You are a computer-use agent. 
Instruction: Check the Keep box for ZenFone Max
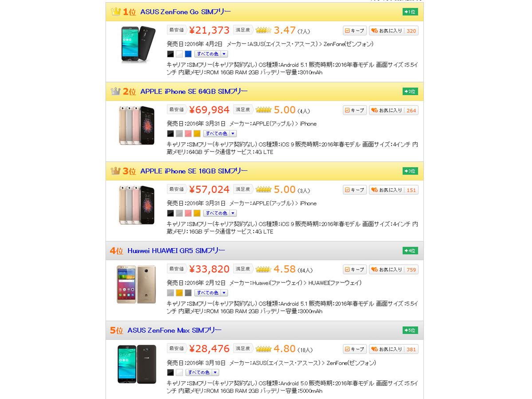355,349
